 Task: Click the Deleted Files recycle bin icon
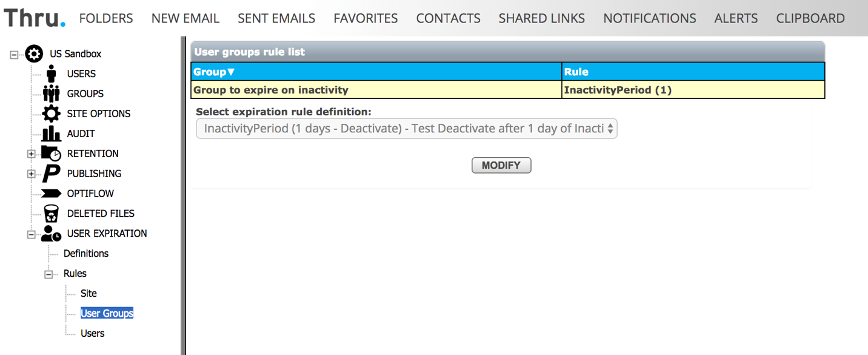point(51,214)
